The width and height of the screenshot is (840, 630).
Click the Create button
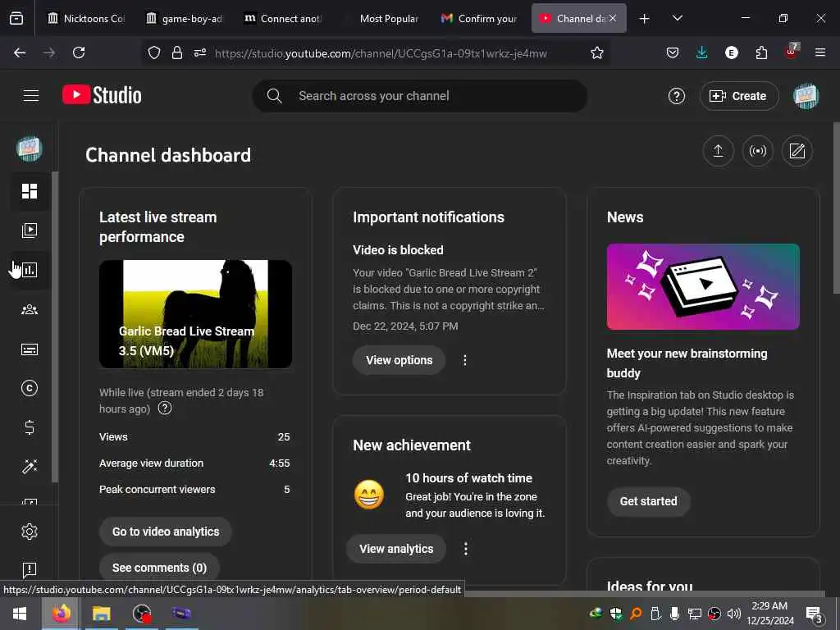click(739, 96)
